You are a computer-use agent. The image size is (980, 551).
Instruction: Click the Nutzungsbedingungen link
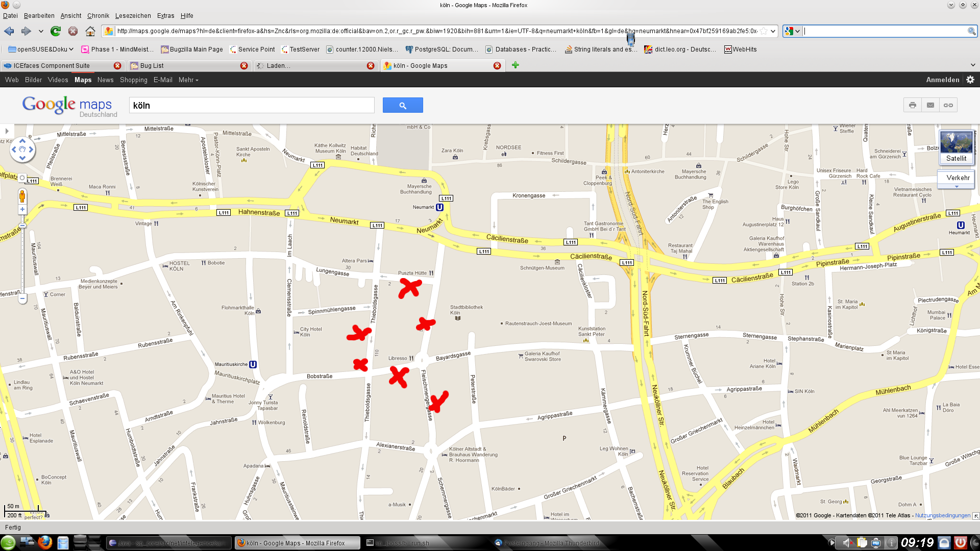(943, 515)
